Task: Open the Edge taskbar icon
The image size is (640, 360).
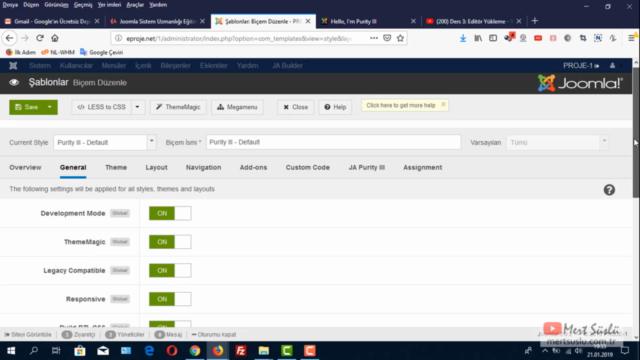Action: coord(149,351)
